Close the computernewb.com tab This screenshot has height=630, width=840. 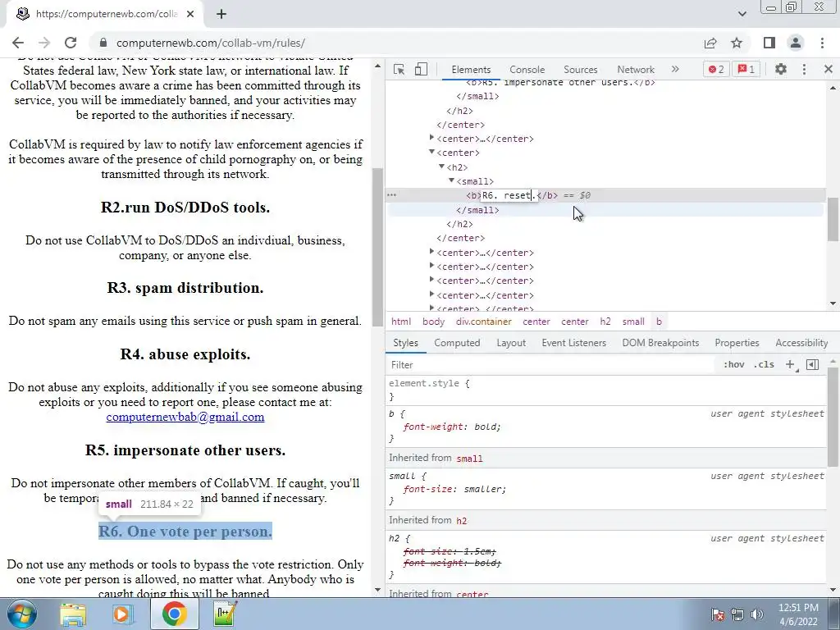tap(190, 15)
